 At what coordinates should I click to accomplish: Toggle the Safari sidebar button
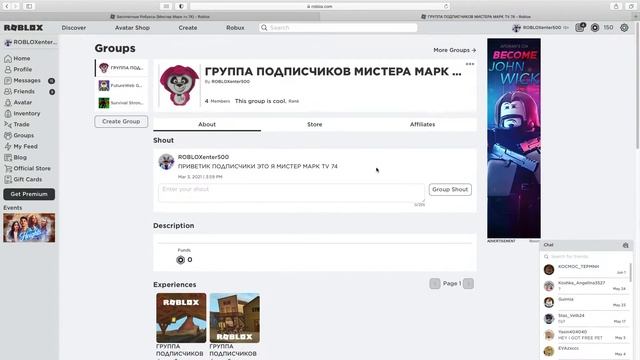pyautogui.click(x=29, y=6)
